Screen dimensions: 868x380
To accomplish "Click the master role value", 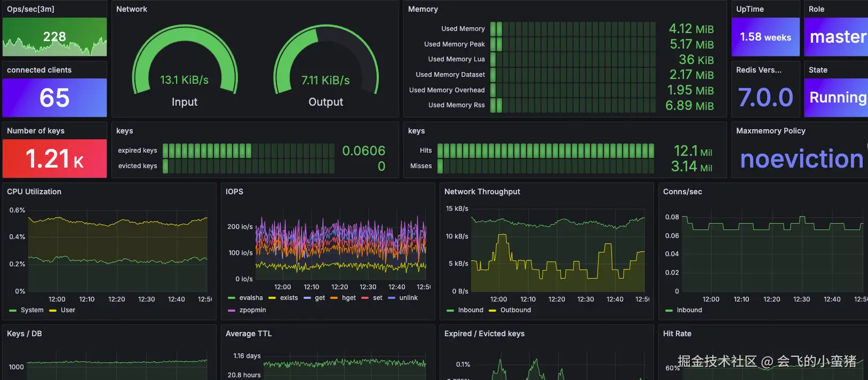I will click(838, 37).
